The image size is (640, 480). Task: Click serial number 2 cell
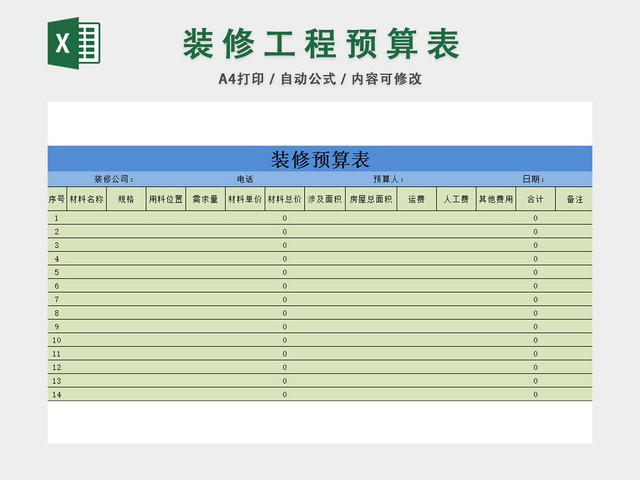(57, 231)
